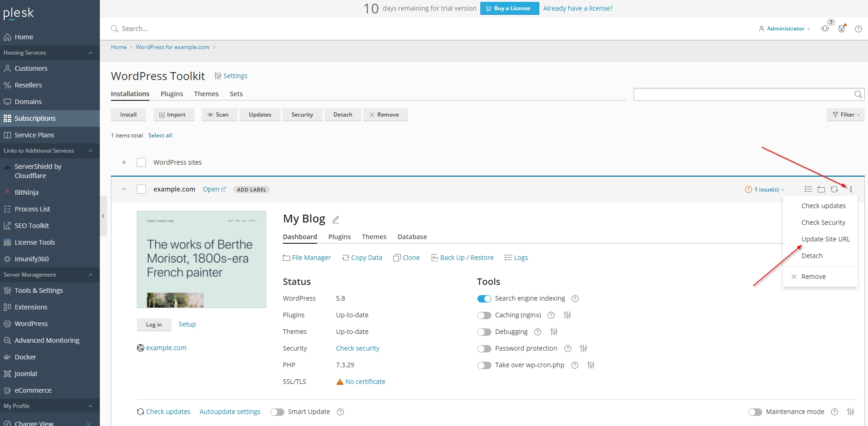Viewport: 868px width, 426px height.
Task: Check the WordPress sites checkbox
Action: click(141, 162)
